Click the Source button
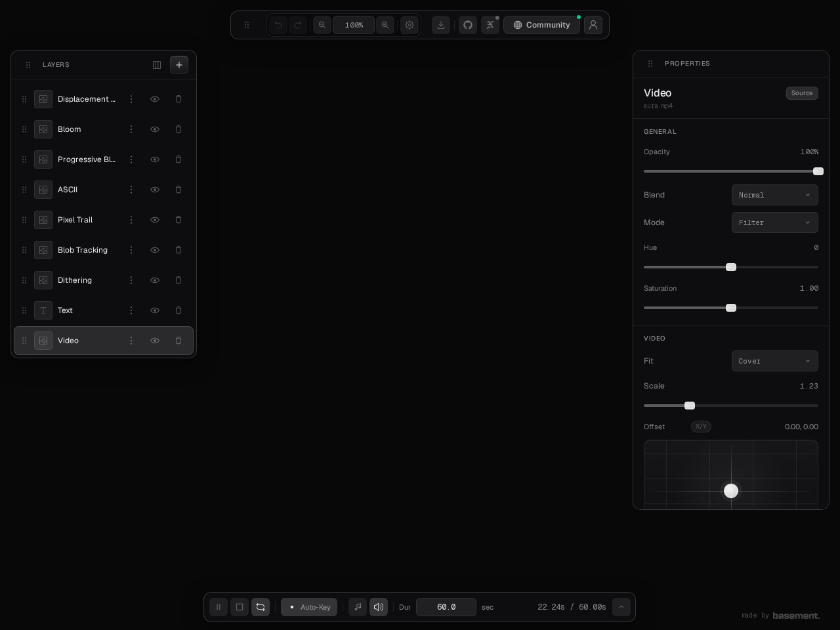Screen dimensions: 840x630 (802, 93)
